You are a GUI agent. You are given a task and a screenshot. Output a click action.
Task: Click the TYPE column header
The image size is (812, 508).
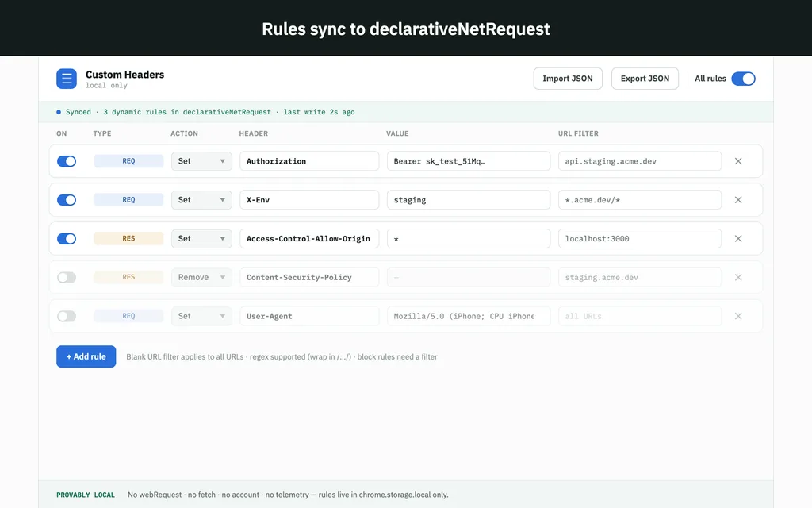(102, 133)
